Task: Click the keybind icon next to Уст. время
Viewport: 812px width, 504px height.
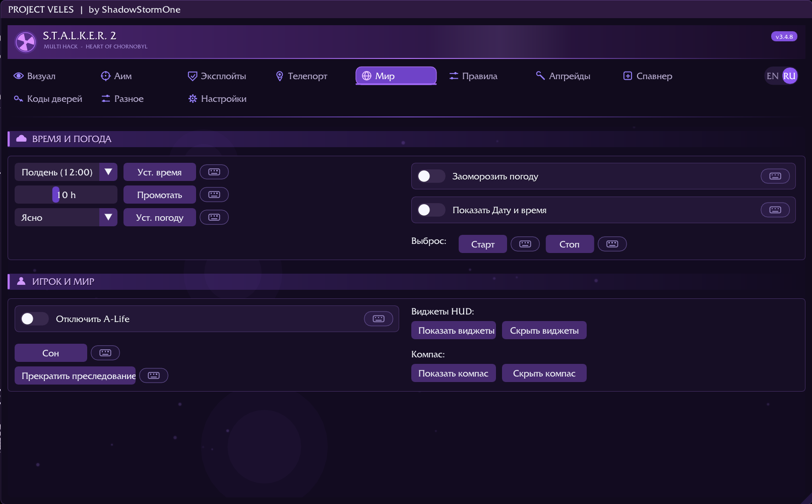Action: 214,172
